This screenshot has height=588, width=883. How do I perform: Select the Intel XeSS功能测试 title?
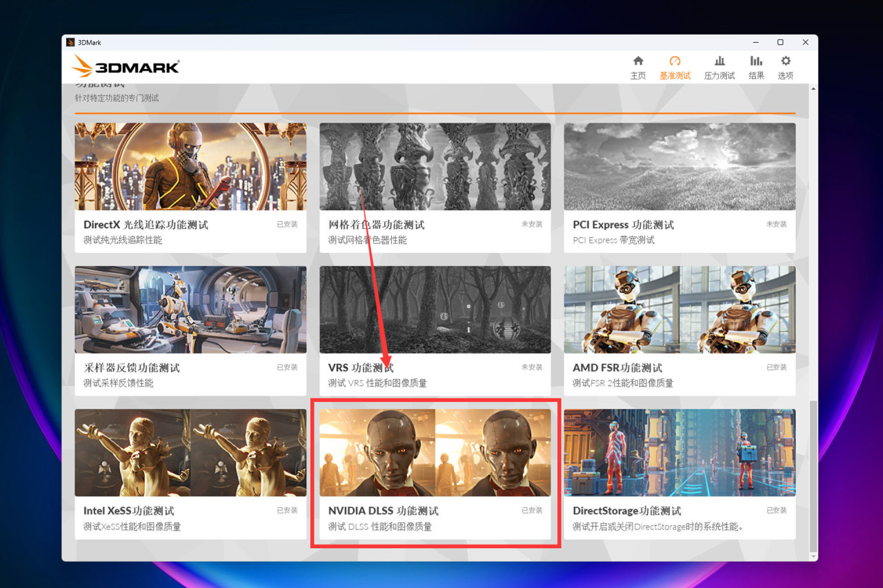(129, 511)
